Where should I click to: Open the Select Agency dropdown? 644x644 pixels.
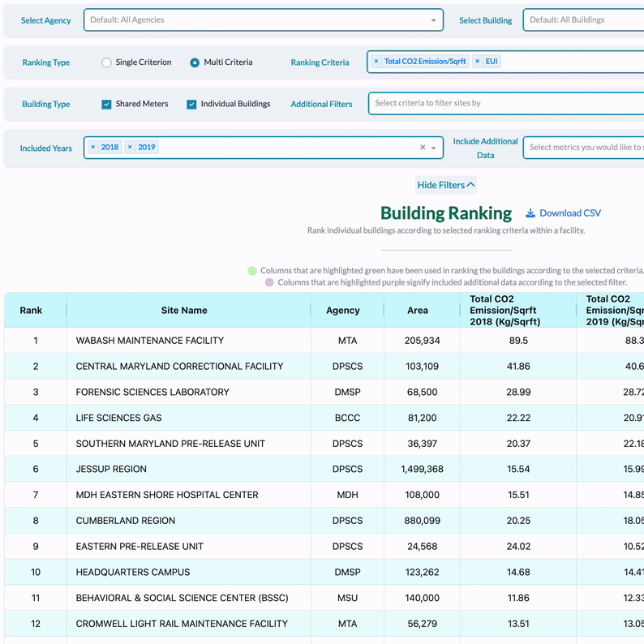tap(263, 20)
